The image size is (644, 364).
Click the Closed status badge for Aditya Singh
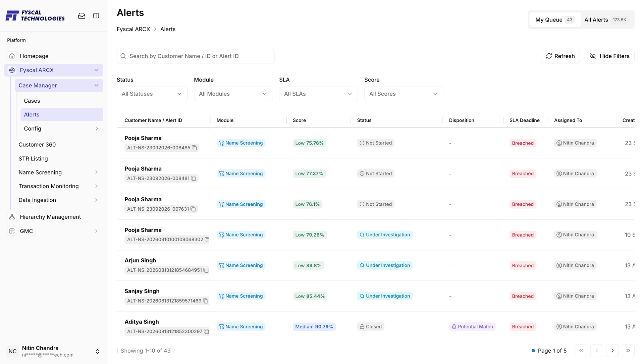[x=371, y=327]
